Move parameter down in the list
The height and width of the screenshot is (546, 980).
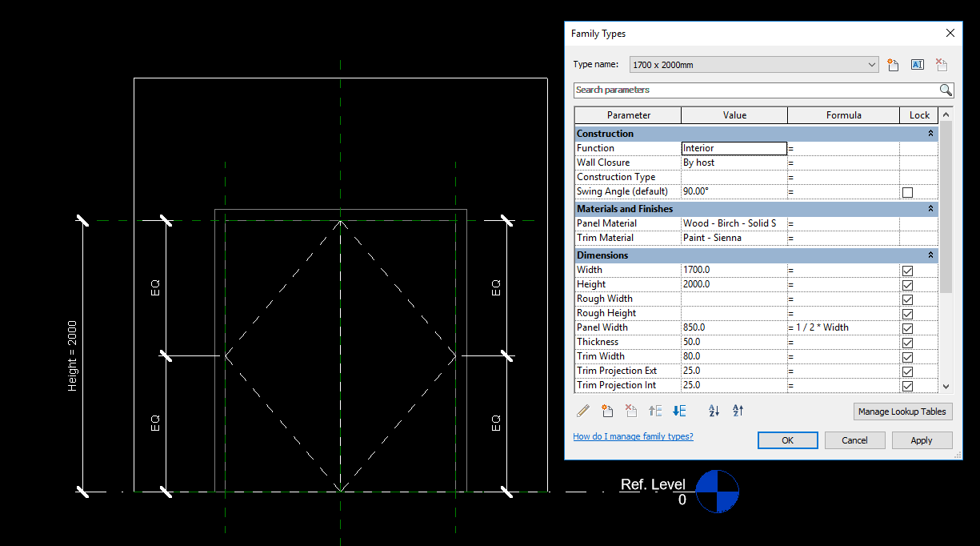pyautogui.click(x=678, y=411)
